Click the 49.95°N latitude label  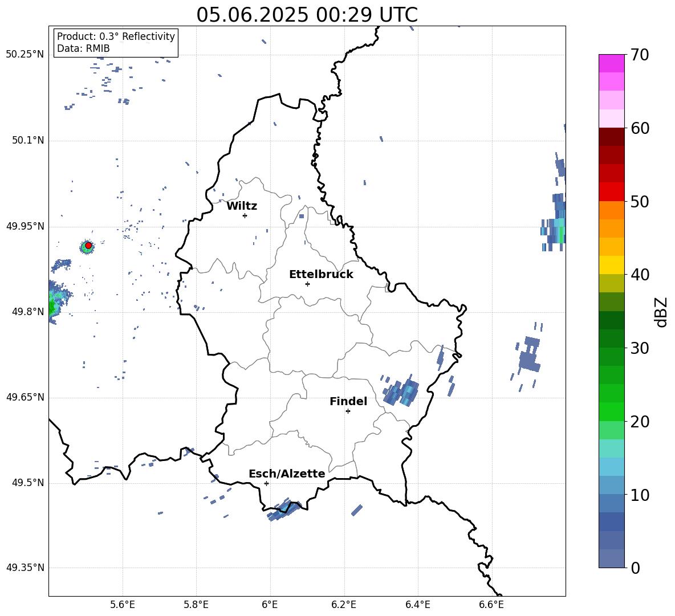(25, 226)
